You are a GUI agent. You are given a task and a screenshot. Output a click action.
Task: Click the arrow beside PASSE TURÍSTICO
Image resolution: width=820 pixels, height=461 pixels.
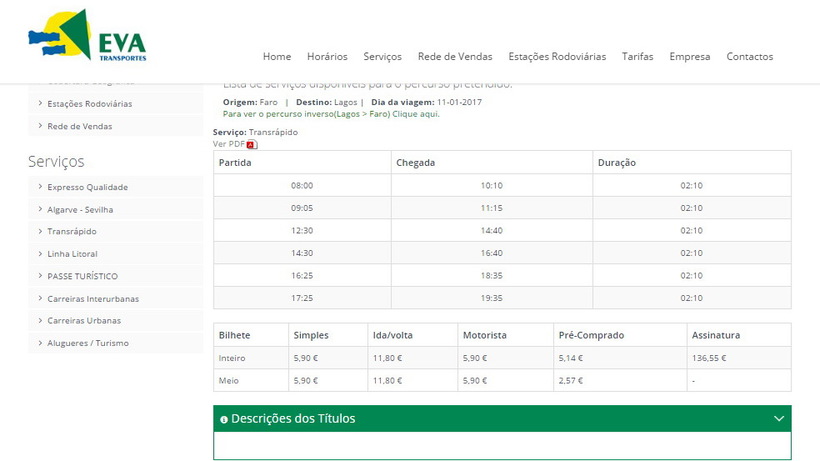click(x=40, y=276)
